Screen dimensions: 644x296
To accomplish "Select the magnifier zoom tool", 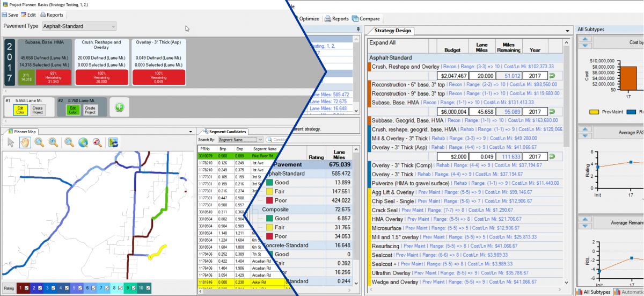I will 39,142.
